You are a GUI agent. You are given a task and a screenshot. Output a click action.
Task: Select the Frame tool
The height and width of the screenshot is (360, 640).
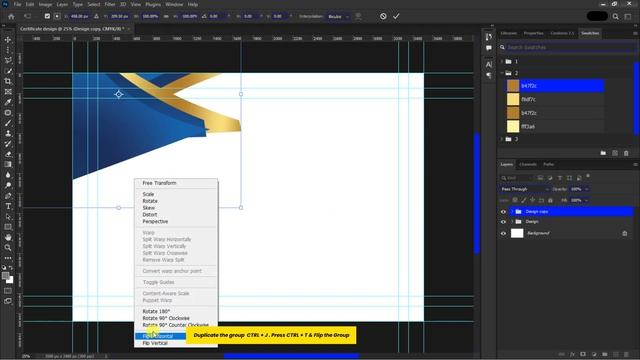(8, 92)
